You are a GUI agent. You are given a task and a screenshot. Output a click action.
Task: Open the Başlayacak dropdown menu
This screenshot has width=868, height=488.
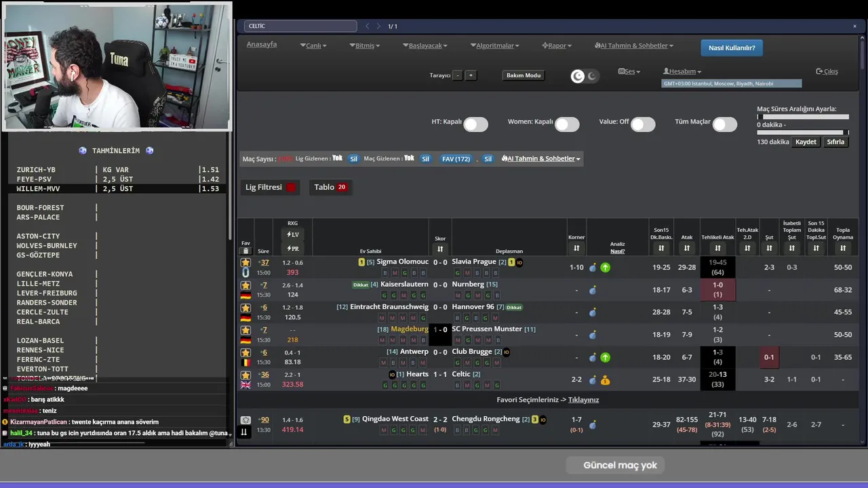(425, 45)
